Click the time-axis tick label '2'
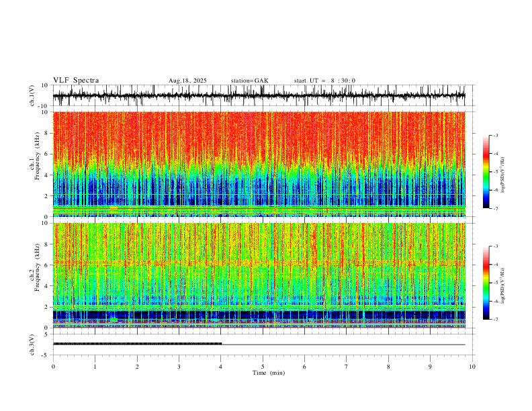Screen dimensions: 532x411 pyautogui.click(x=137, y=367)
